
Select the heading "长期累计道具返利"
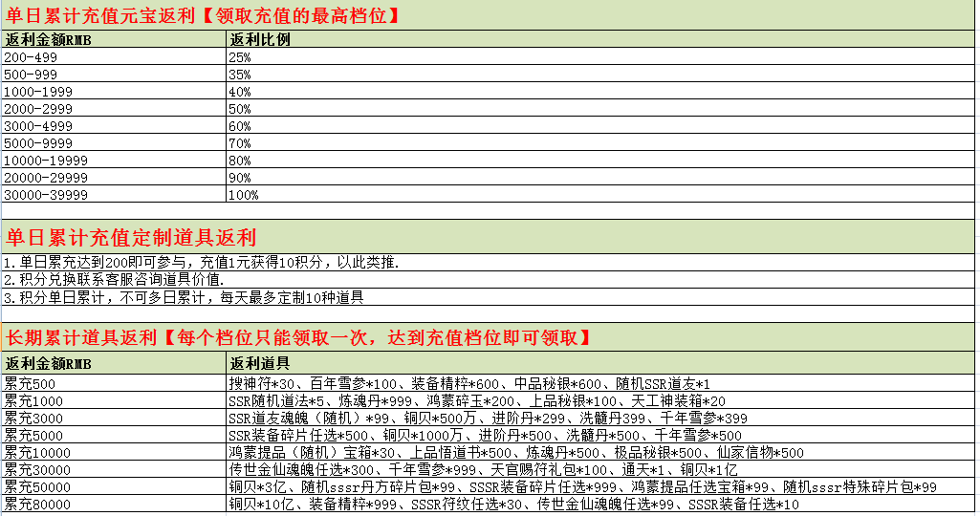pos(488,338)
